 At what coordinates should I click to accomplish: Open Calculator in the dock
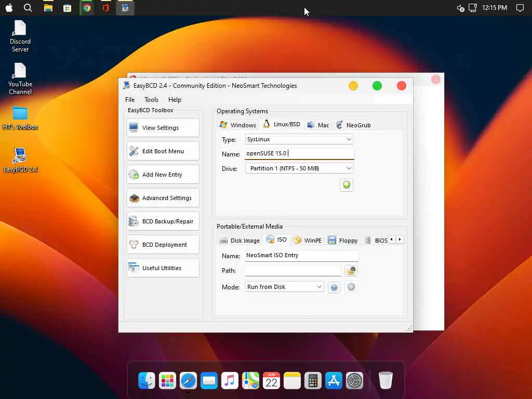(313, 380)
